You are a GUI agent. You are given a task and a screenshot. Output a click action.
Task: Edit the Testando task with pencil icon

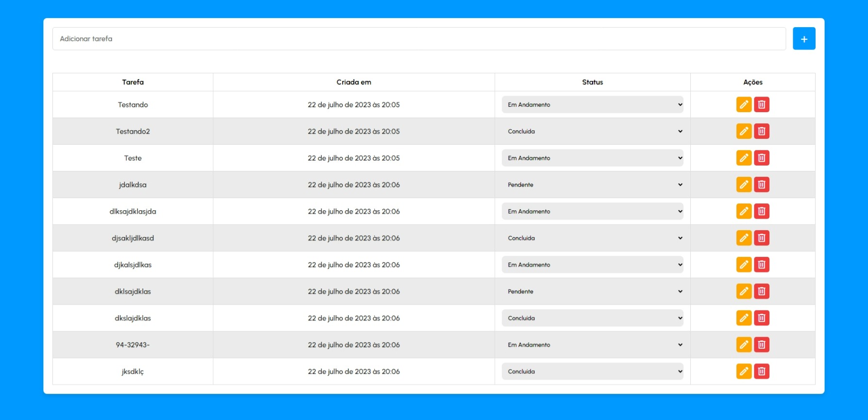[744, 104]
